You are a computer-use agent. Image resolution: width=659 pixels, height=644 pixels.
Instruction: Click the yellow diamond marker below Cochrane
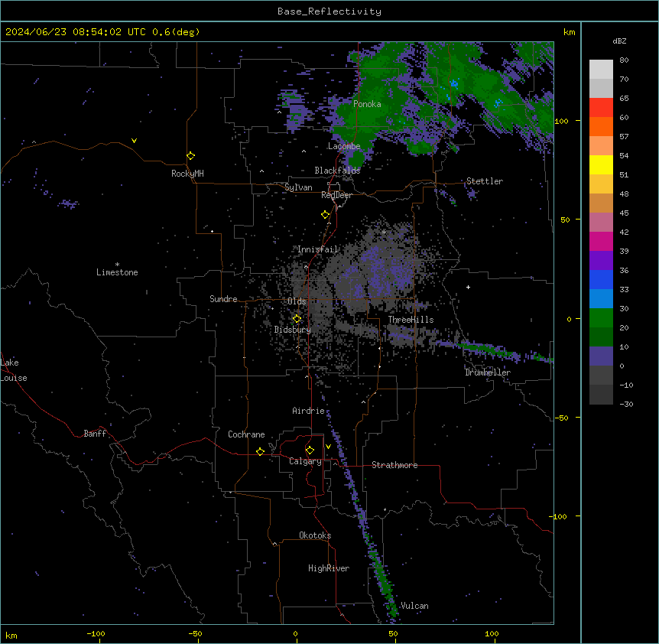click(x=260, y=451)
